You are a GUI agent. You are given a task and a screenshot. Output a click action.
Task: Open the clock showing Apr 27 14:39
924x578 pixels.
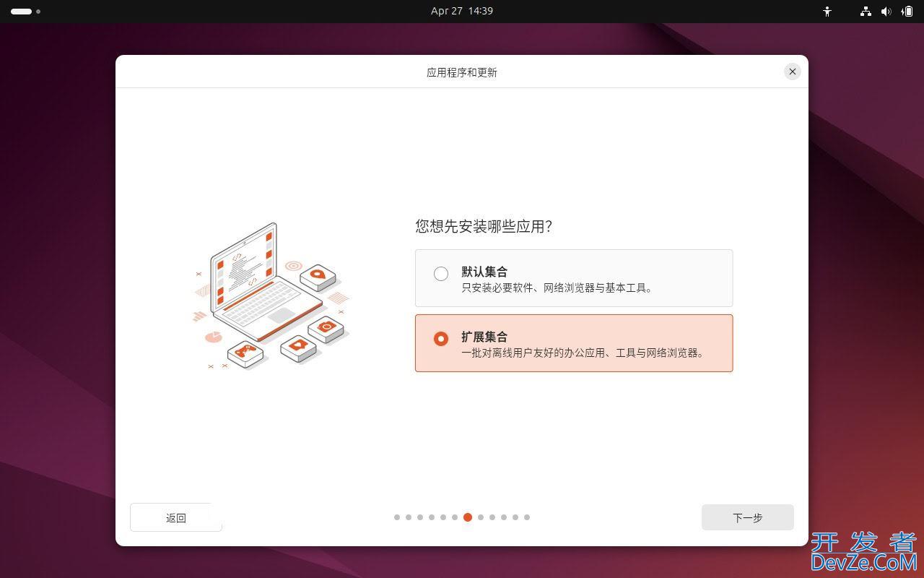tap(462, 11)
